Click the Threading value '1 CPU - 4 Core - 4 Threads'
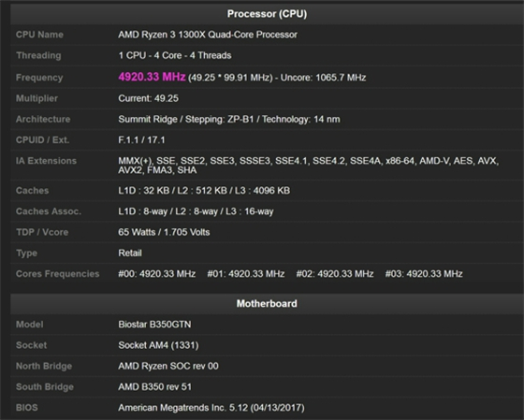Image resolution: width=524 pixels, height=420 pixels. [174, 55]
